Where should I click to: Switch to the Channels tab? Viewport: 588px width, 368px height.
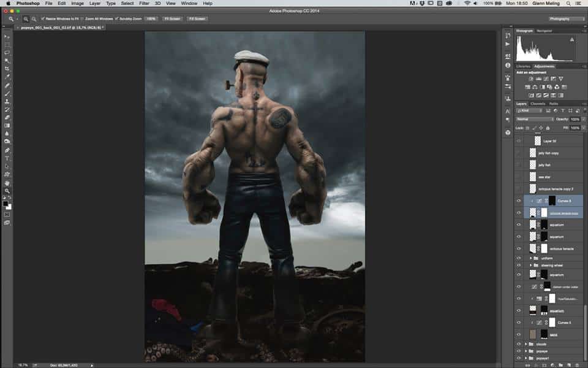(x=537, y=104)
